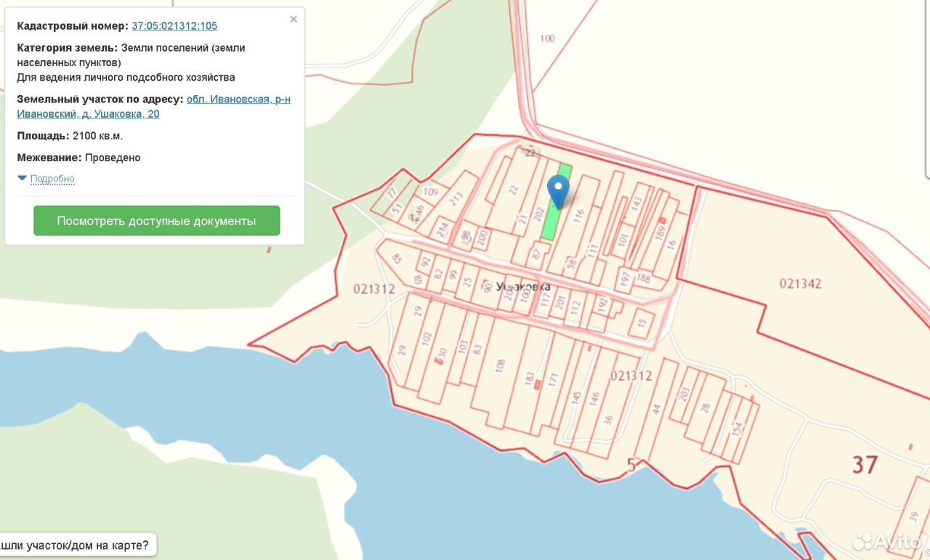
Task: Select parcel labeled 116 on map
Action: click(579, 215)
